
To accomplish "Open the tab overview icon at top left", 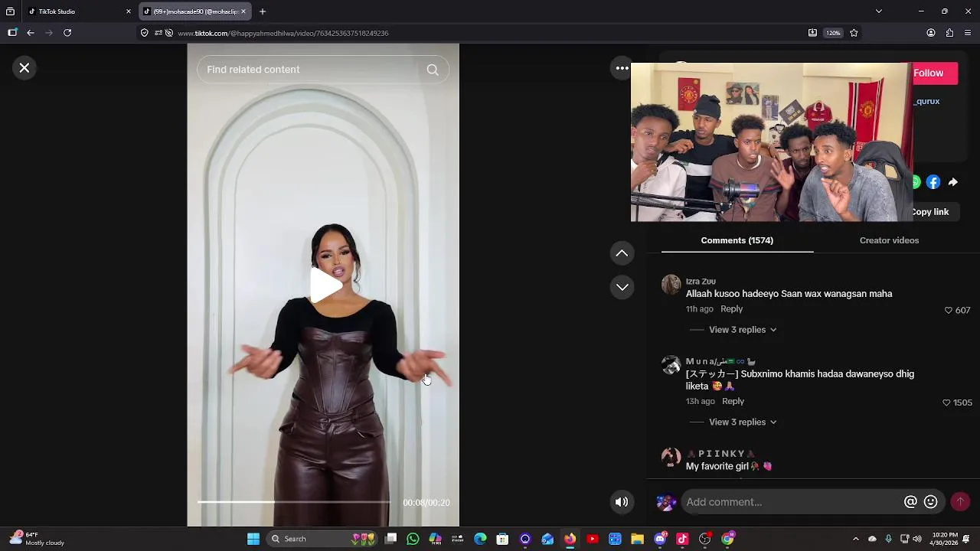I will [10, 11].
